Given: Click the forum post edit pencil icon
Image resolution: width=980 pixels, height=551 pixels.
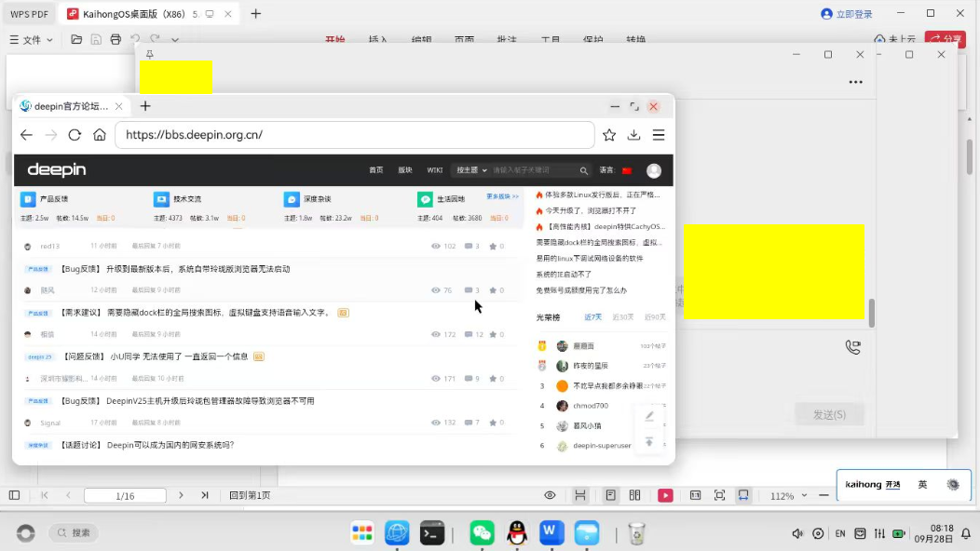Looking at the screenshot, I should [649, 416].
